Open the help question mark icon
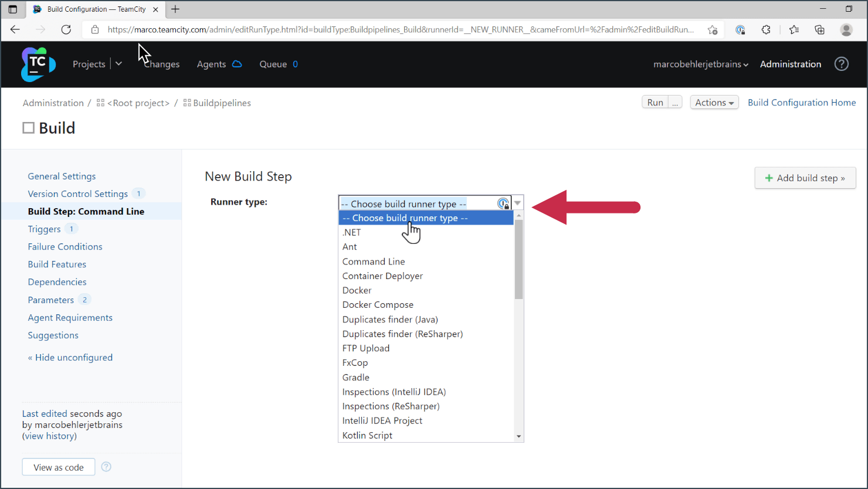This screenshot has height=489, width=868. click(x=841, y=64)
